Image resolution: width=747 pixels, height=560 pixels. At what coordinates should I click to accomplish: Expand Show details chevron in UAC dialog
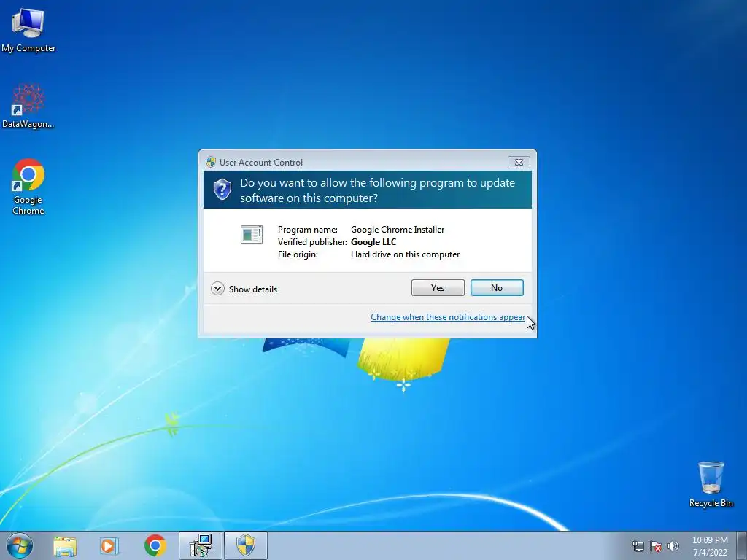[217, 289]
